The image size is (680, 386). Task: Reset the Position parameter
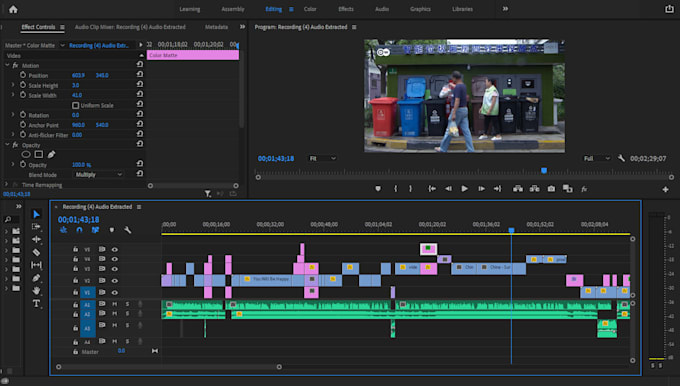tap(140, 75)
